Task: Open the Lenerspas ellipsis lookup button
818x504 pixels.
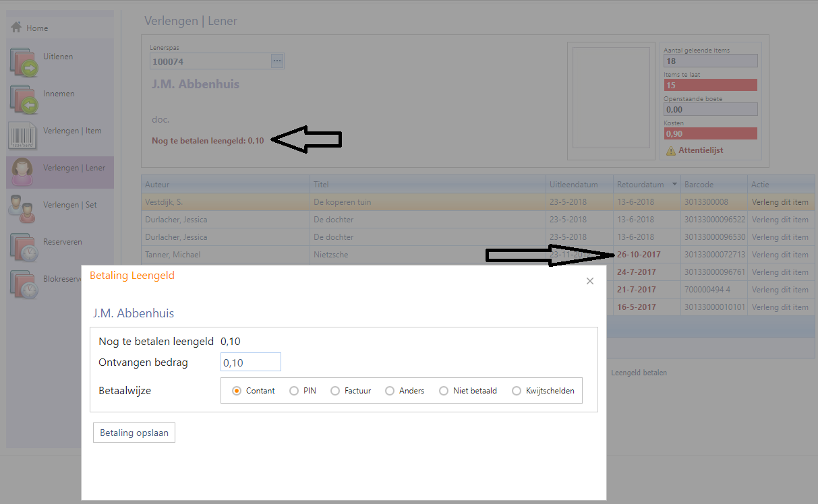Action: tap(276, 61)
